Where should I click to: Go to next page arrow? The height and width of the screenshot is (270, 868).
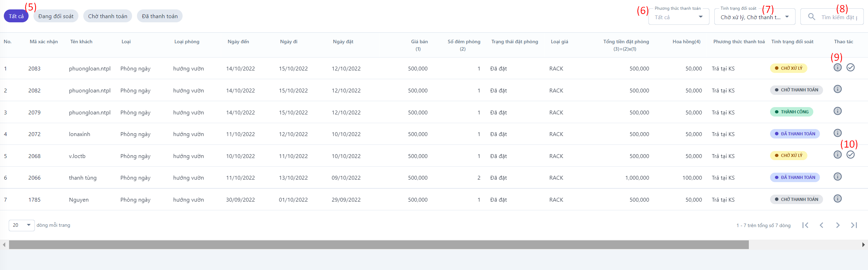pos(838,225)
